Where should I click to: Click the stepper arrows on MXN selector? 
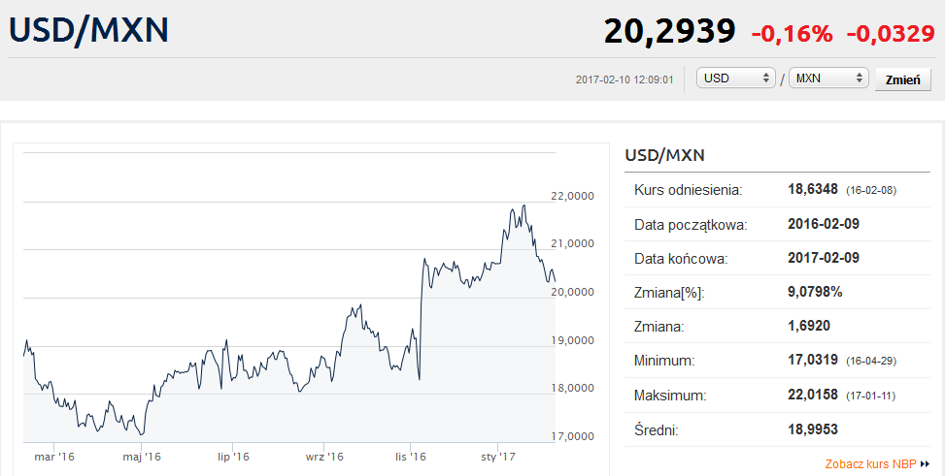click(859, 78)
